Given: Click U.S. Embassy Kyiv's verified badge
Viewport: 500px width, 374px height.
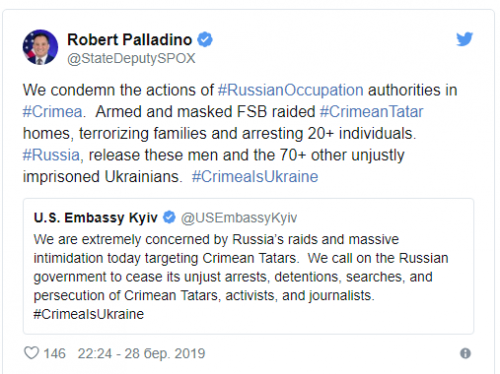Looking at the screenshot, I should (169, 217).
